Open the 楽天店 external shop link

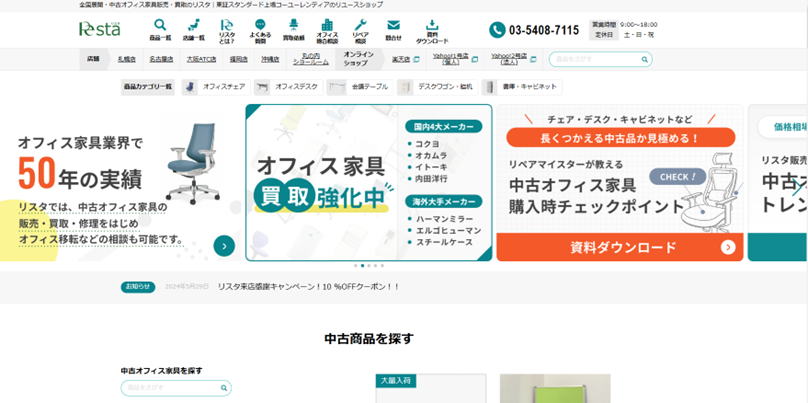[404, 59]
